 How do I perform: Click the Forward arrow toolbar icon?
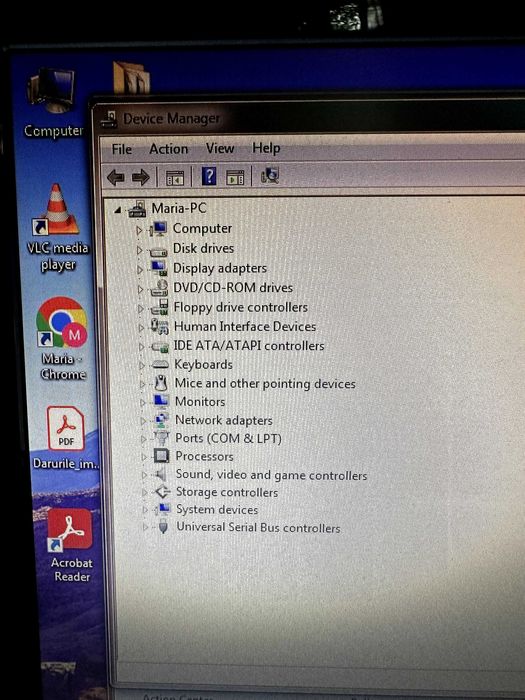pyautogui.click(x=141, y=178)
